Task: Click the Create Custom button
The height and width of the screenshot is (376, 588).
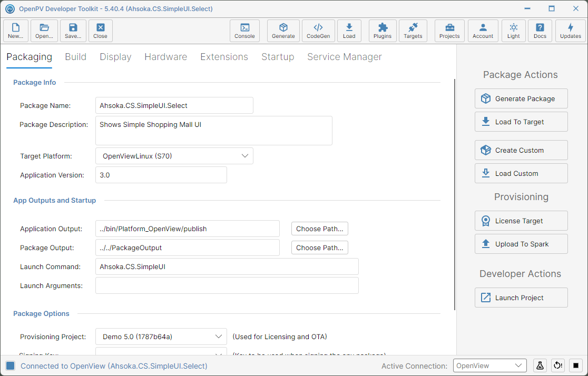Action: click(x=521, y=150)
